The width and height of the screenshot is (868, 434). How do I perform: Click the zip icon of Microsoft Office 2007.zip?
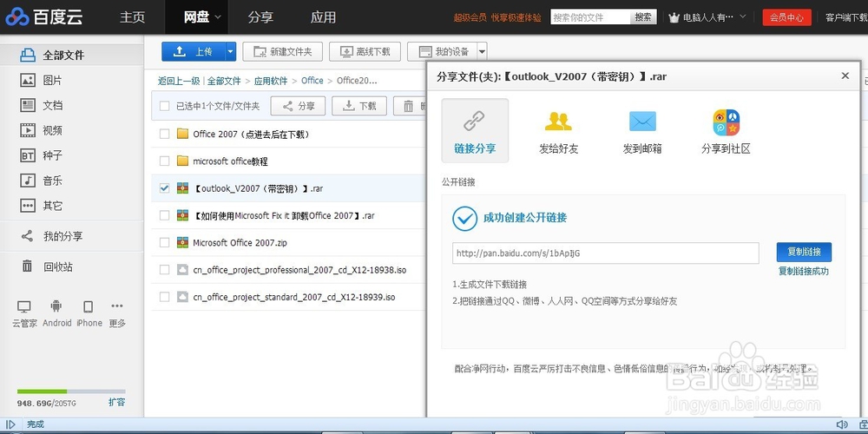pos(182,242)
